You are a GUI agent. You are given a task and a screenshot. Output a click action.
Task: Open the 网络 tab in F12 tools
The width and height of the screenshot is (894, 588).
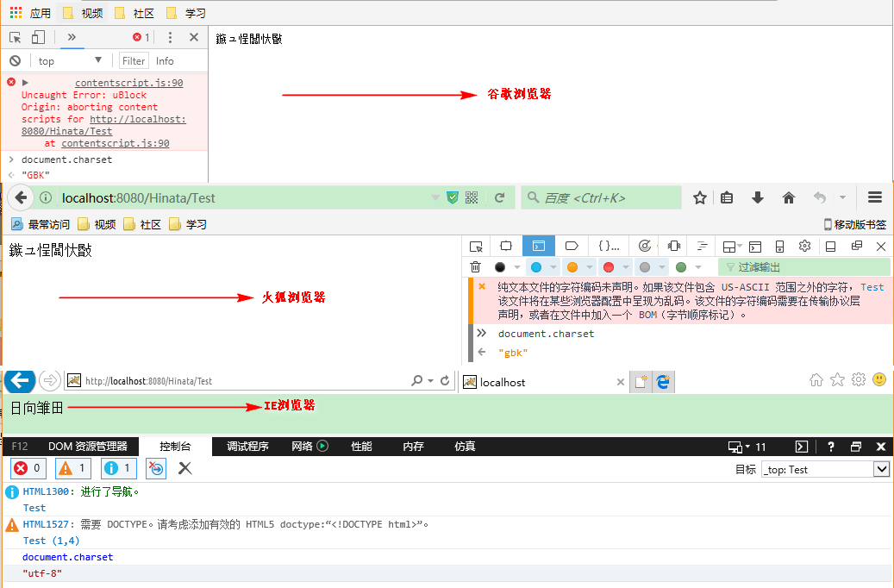309,447
